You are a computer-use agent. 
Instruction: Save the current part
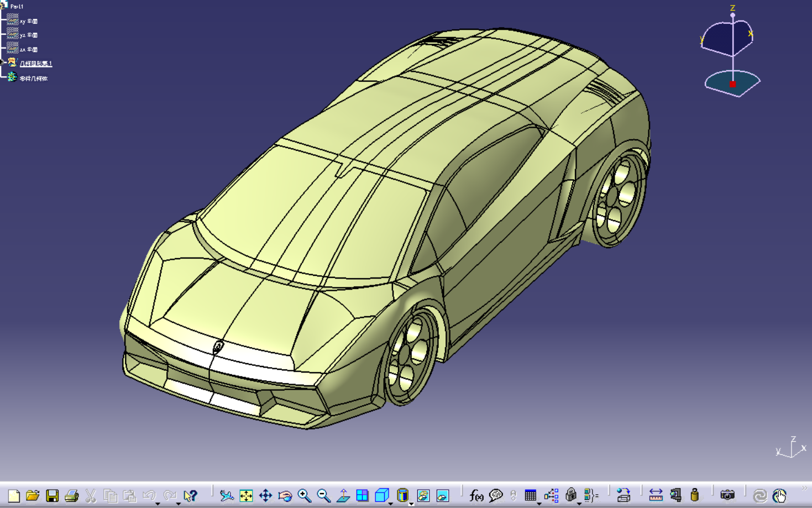(x=52, y=496)
